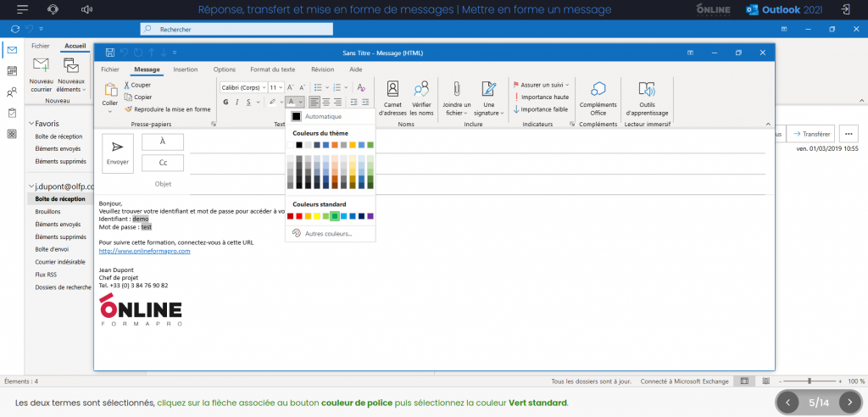Pick the standard green color swatch

click(x=335, y=217)
